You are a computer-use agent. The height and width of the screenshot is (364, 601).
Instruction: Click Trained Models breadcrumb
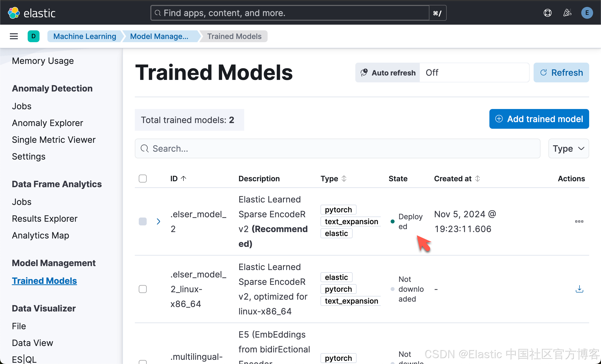coord(234,36)
